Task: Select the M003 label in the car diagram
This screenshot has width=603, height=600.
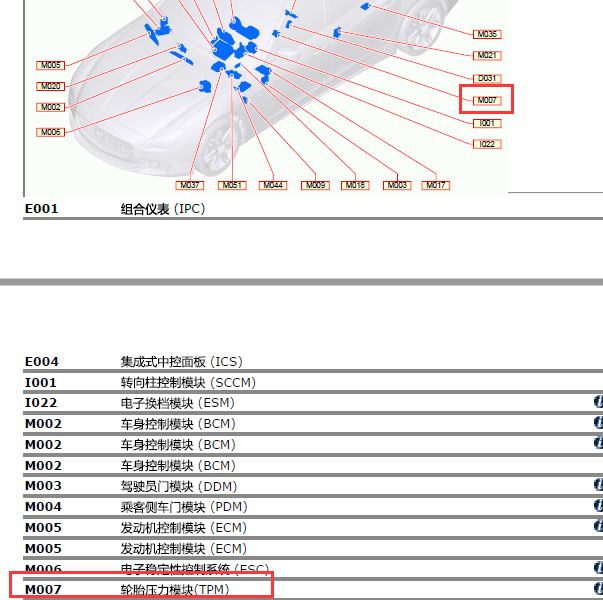Action: pos(397,185)
